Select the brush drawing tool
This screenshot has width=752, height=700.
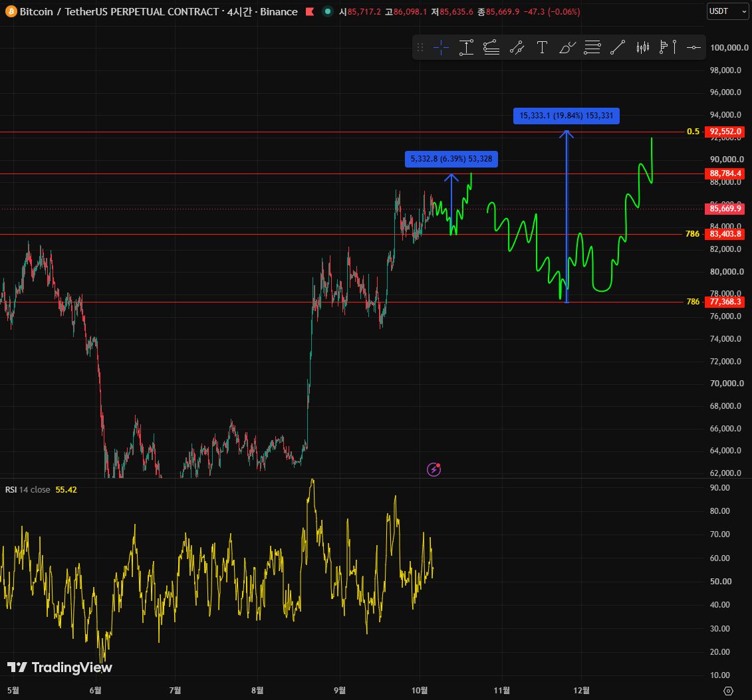pyautogui.click(x=567, y=47)
